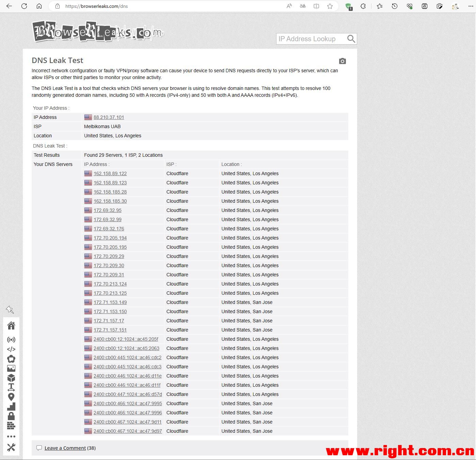Open the sidebar home icon
The height and width of the screenshot is (460, 476).
click(x=11, y=326)
